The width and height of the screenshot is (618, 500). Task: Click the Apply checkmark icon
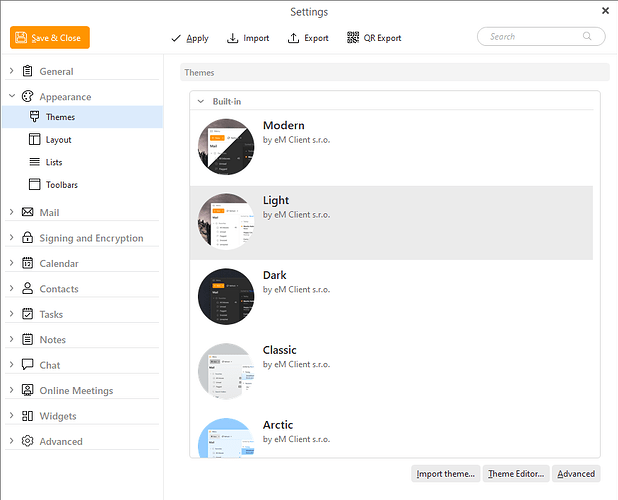pyautogui.click(x=176, y=38)
